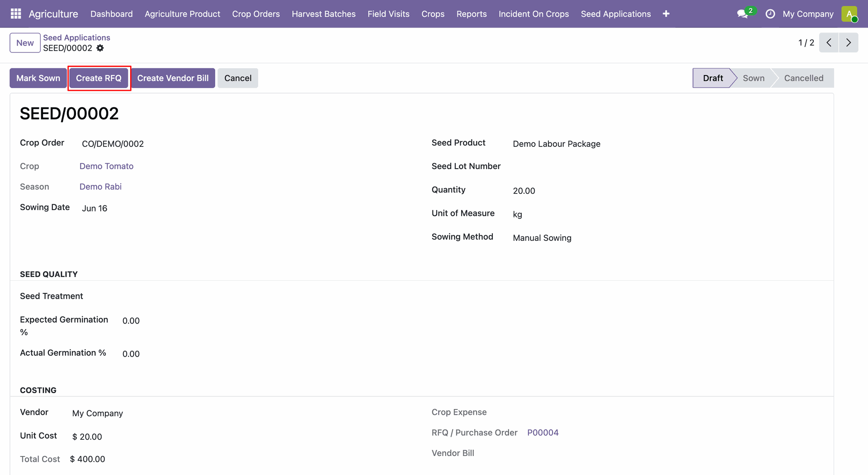Open the Dashboard menu
This screenshot has height=475, width=868.
tap(112, 14)
